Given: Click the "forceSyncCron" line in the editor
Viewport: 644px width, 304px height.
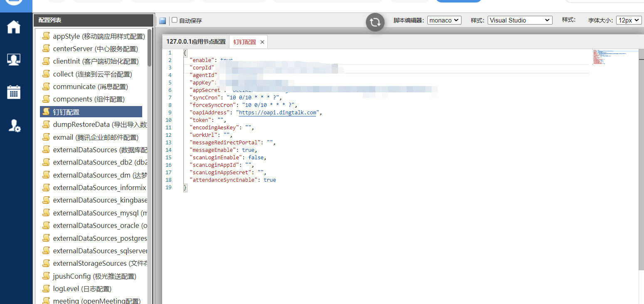Looking at the screenshot, I should (243, 105).
